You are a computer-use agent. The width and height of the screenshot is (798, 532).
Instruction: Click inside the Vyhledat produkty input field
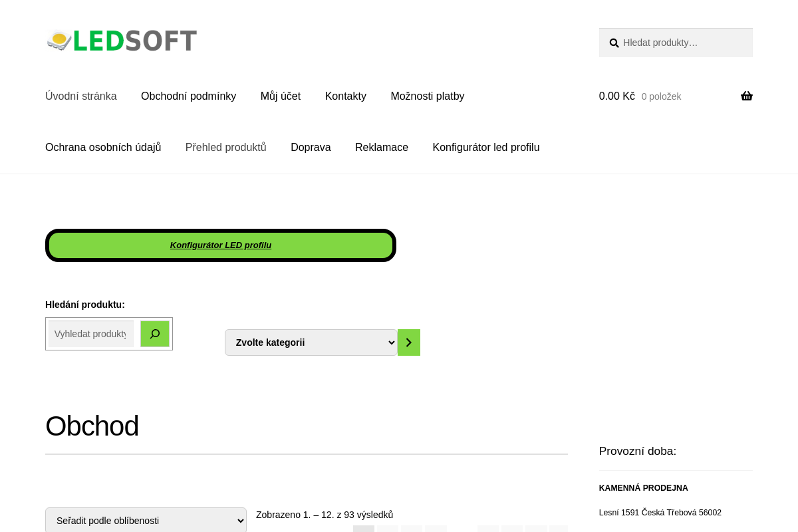(x=90, y=334)
